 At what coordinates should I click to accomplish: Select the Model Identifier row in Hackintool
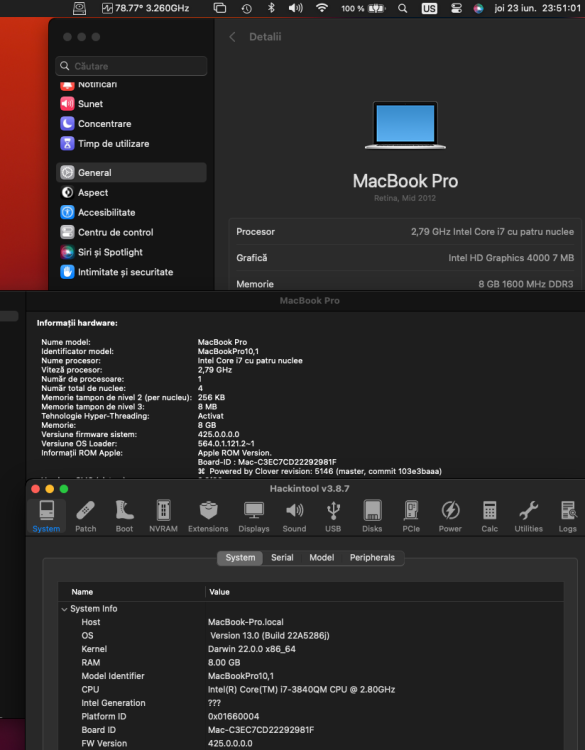310,676
